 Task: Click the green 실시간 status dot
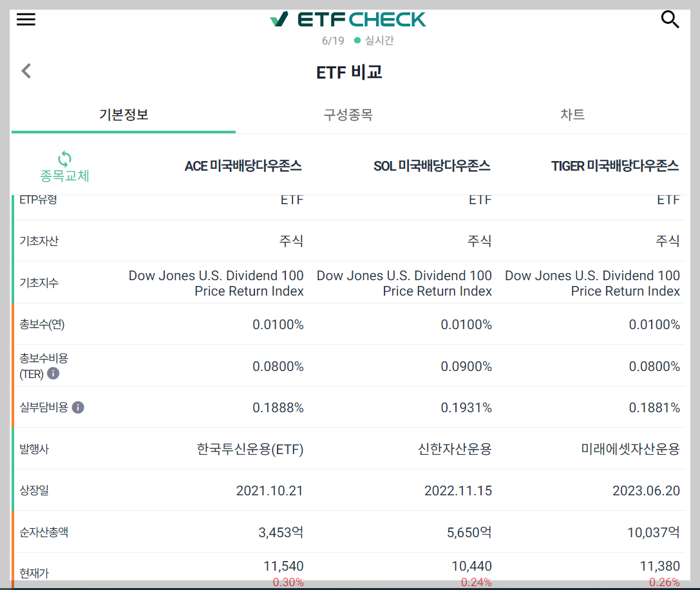[x=357, y=40]
